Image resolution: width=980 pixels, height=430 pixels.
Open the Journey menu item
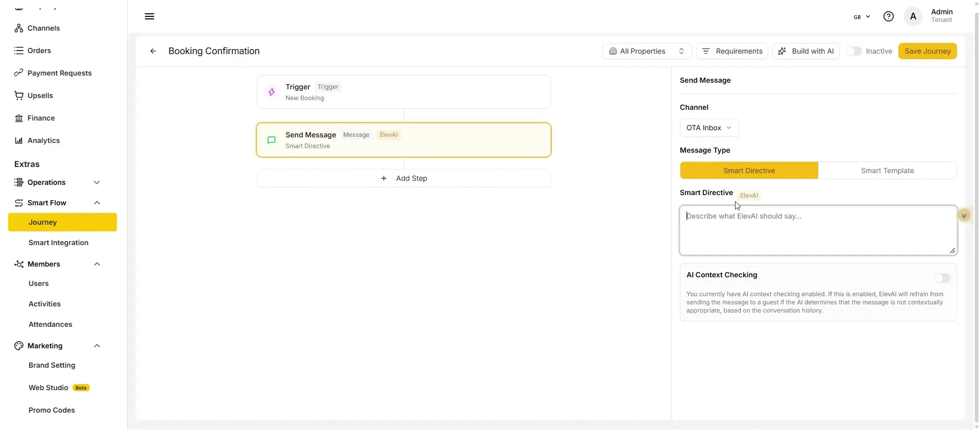pyautogui.click(x=62, y=222)
